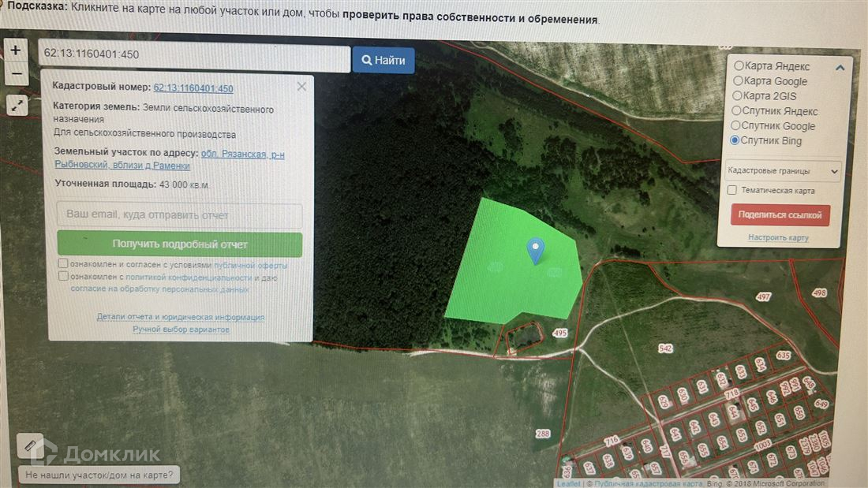The width and height of the screenshot is (868, 488).
Task: Select Карта Яндекс radio option
Action: [739, 65]
